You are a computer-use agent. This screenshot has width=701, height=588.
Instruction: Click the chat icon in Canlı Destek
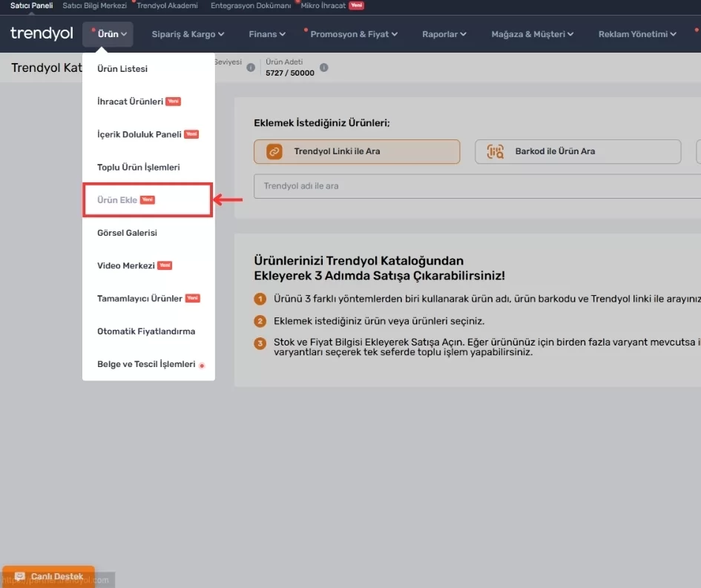pos(20,576)
